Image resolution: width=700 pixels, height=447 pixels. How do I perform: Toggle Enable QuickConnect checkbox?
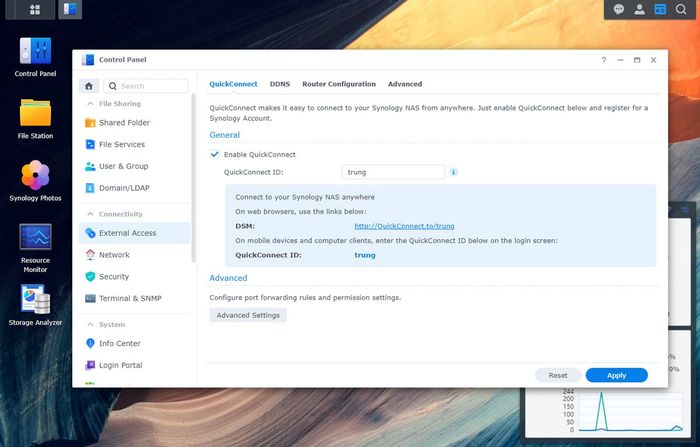pyautogui.click(x=215, y=154)
